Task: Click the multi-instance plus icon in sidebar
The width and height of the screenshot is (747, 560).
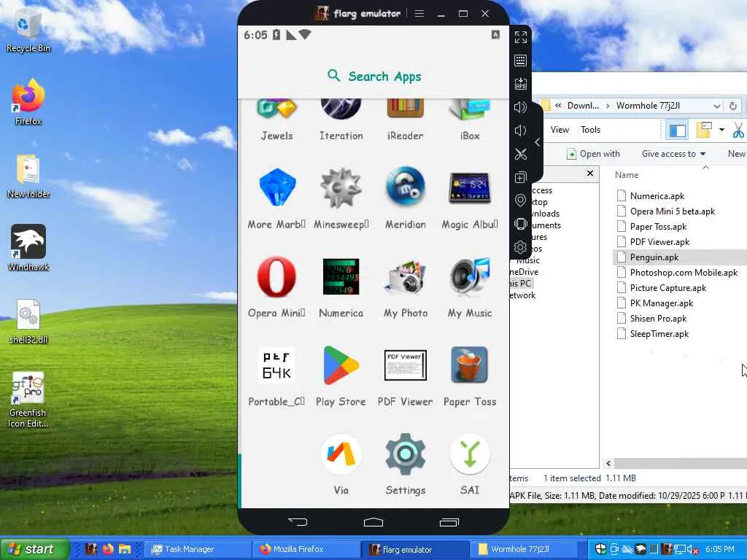Action: click(x=521, y=177)
